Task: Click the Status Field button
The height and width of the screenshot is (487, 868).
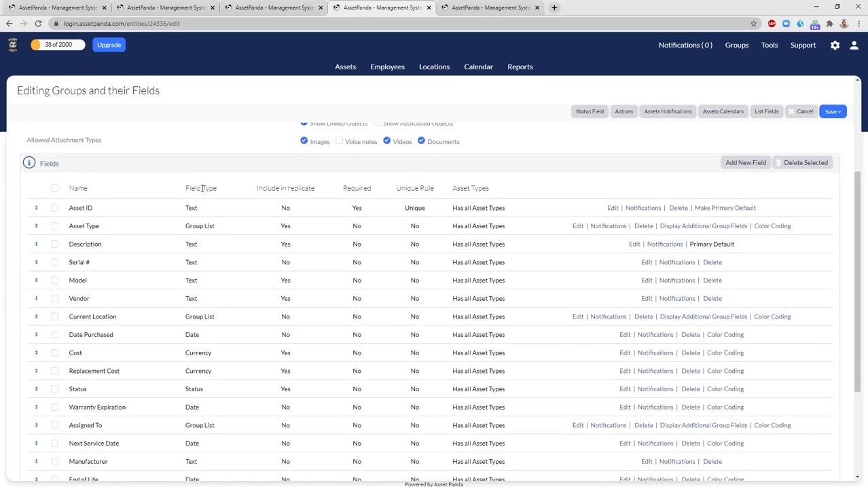Action: [x=590, y=111]
